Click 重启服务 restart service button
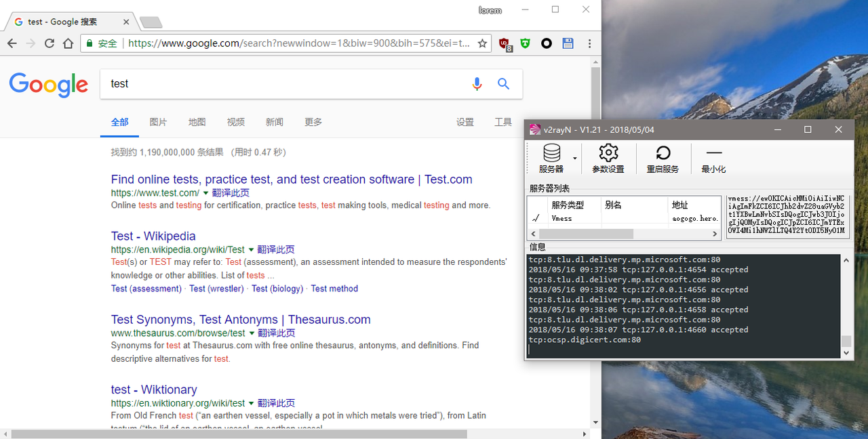Viewport: 868px width, 439px height. (663, 159)
